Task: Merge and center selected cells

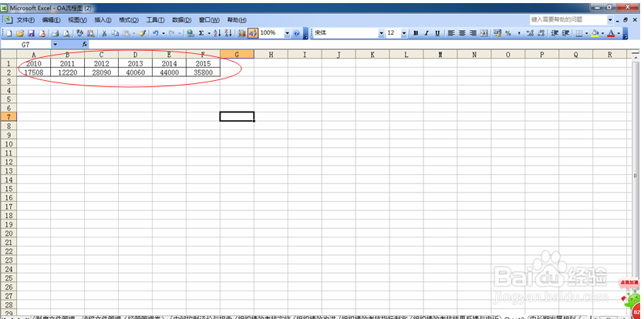Action: (x=484, y=33)
